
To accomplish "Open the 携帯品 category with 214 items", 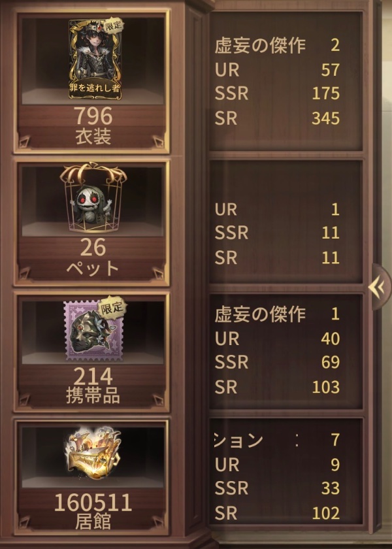I will pyautogui.click(x=92, y=352).
